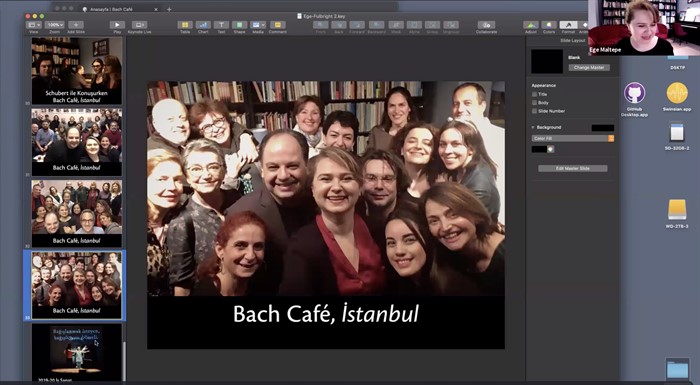Insert a Shape from the toolbar

[x=239, y=25]
